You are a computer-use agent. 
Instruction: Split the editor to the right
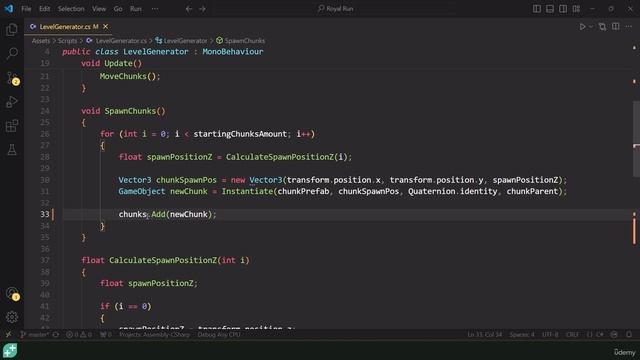click(616, 27)
